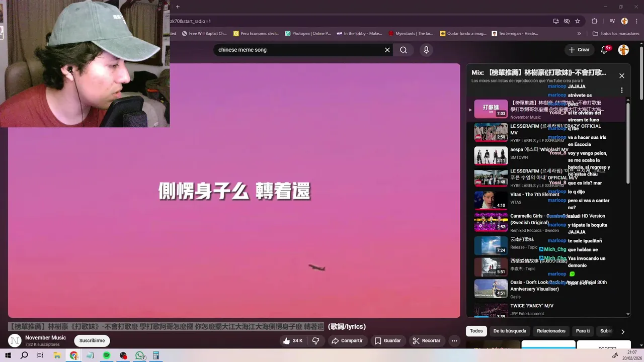The width and height of the screenshot is (644, 362).
Task: Click Recortar clip button
Action: point(426,341)
